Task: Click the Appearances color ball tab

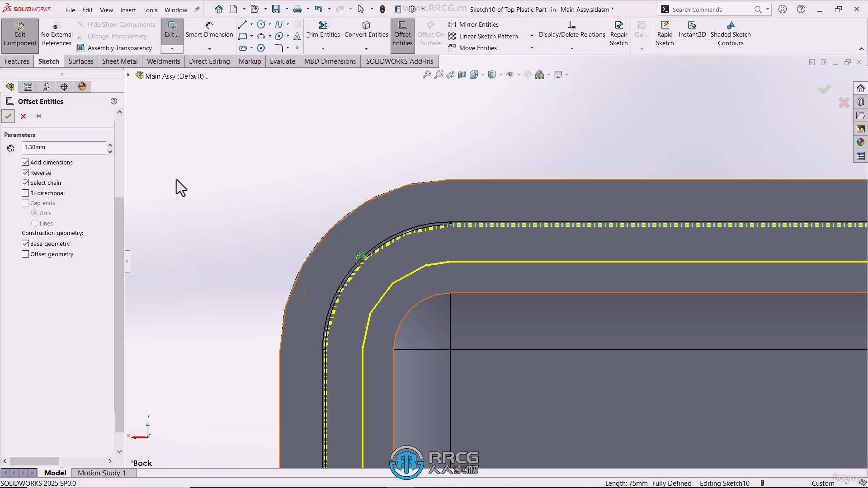Action: point(82,87)
